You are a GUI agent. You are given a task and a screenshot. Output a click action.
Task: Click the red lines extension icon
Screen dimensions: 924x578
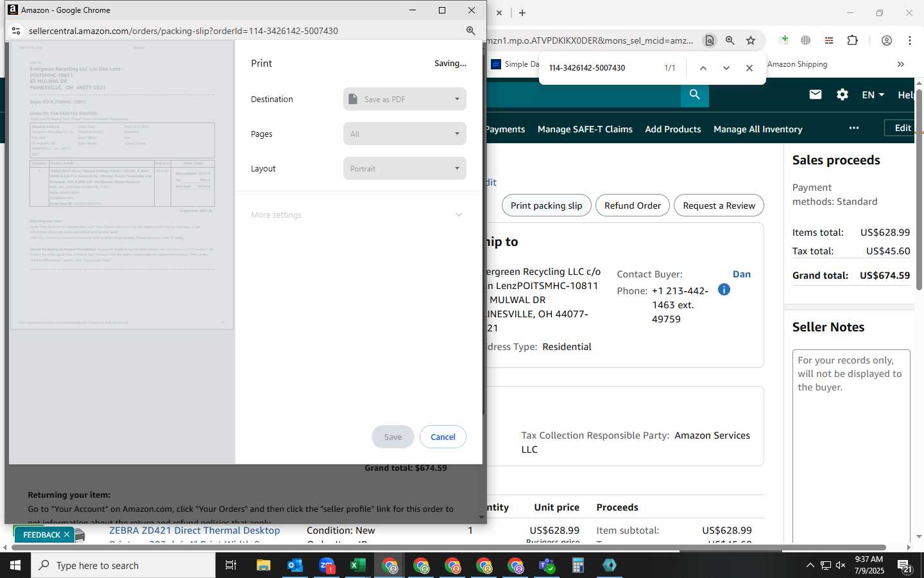(x=829, y=40)
